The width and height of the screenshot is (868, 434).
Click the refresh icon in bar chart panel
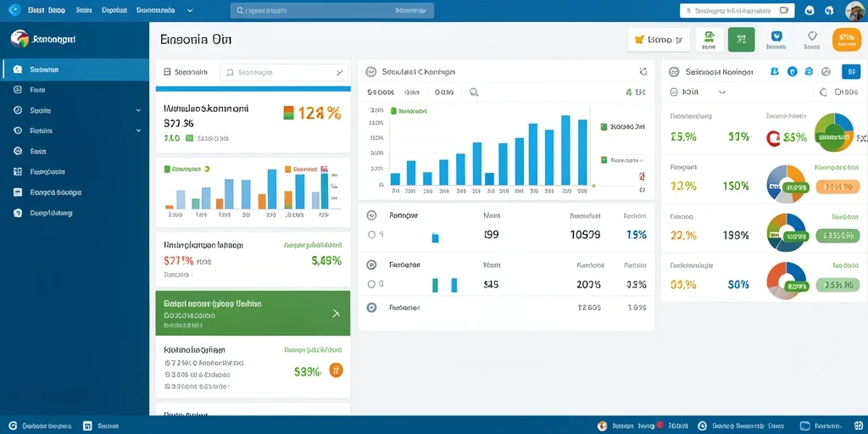pos(643,71)
